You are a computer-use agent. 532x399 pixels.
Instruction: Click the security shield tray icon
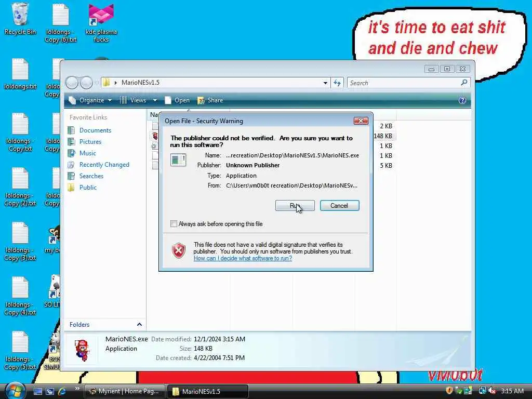pyautogui.click(x=449, y=391)
